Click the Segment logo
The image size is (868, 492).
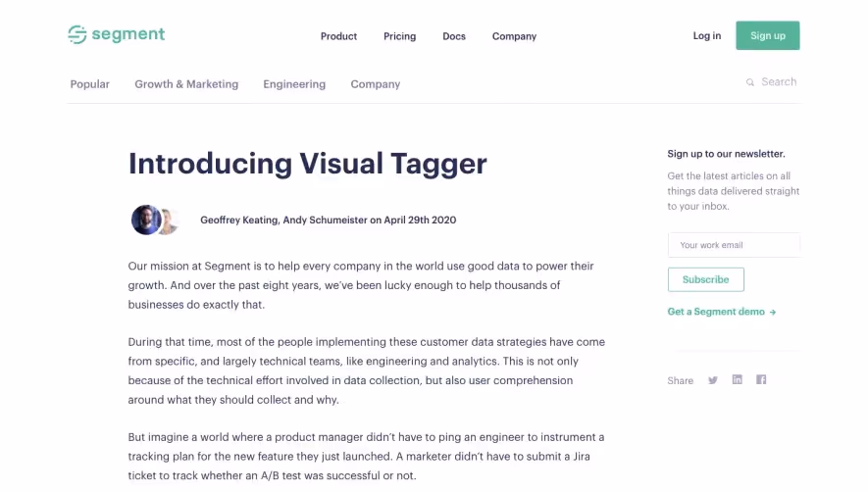click(117, 34)
